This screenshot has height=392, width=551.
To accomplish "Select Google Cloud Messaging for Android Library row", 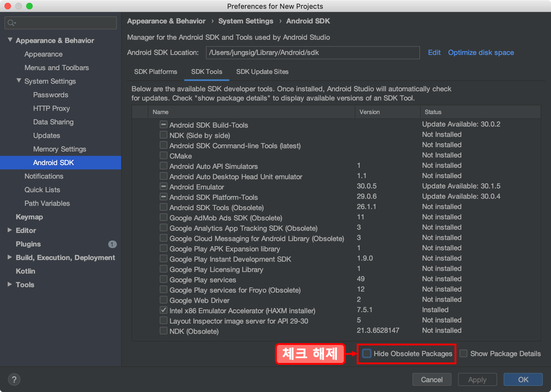I will (x=336, y=238).
